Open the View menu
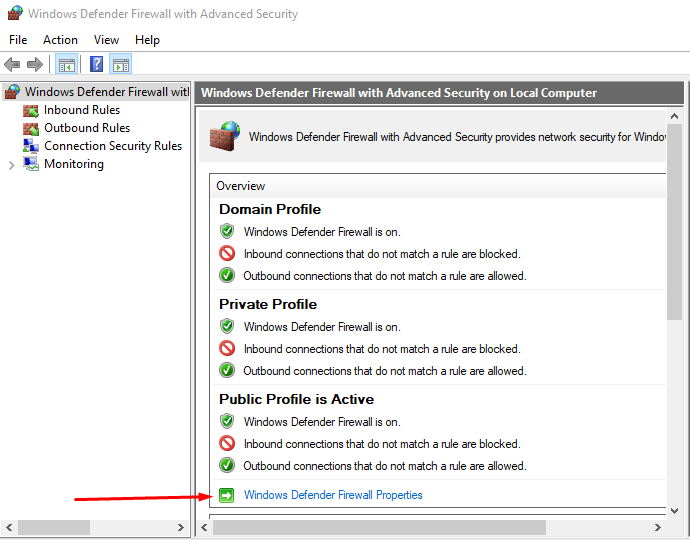 click(106, 40)
